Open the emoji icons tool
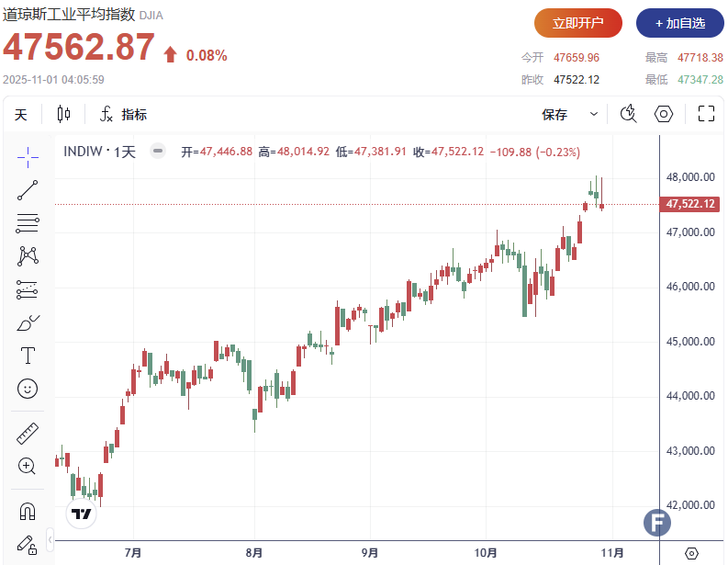This screenshot has height=565, width=728. (x=28, y=389)
